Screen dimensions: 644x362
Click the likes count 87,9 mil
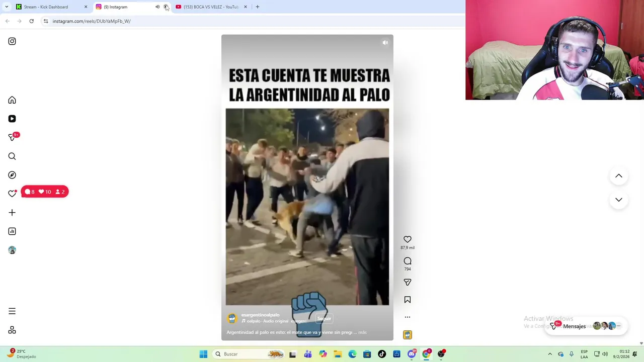point(408,247)
